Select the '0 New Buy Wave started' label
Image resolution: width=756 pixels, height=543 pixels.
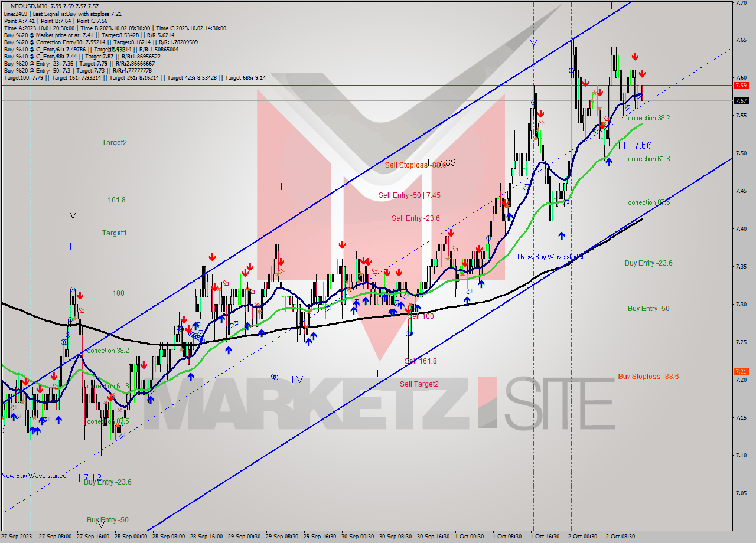(x=550, y=257)
